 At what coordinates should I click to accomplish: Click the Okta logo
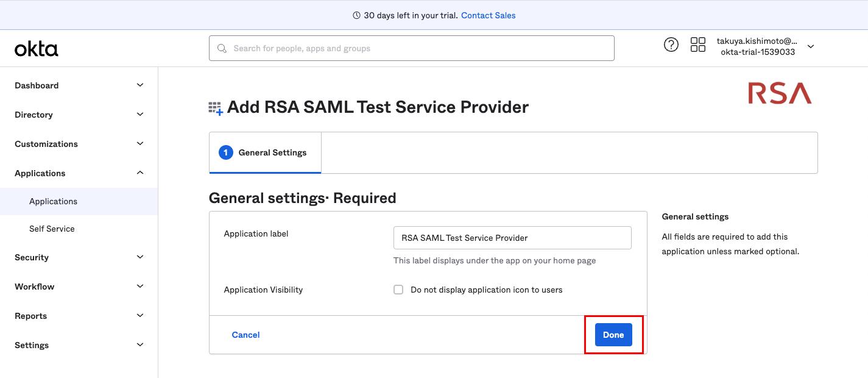[37, 49]
